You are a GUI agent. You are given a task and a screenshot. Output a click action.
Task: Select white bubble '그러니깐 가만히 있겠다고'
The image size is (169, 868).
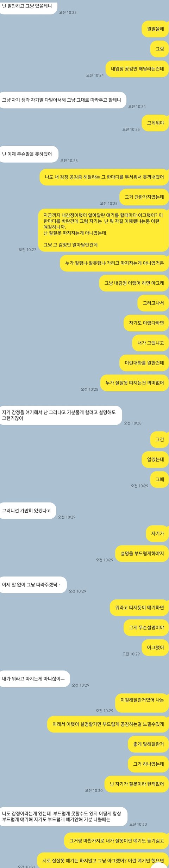click(28, 511)
